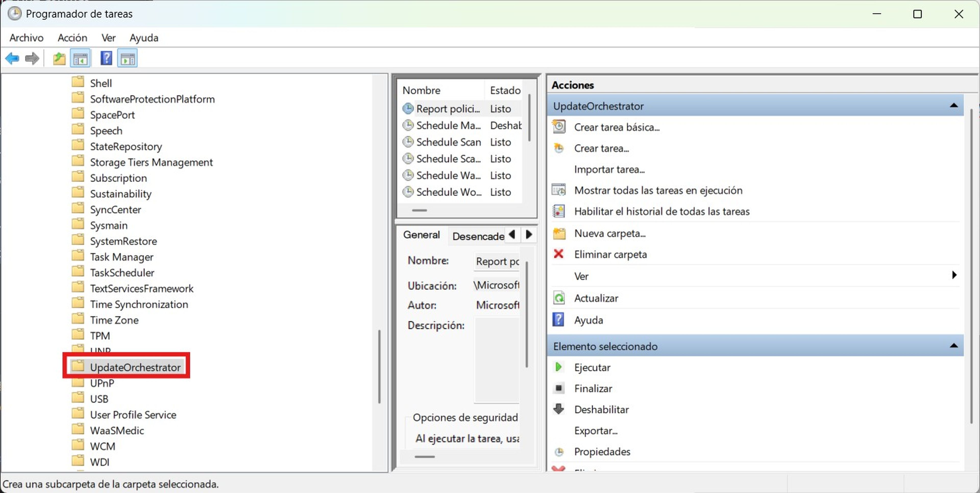Select the Schedule Ma... task row
980x493 pixels.
point(461,125)
